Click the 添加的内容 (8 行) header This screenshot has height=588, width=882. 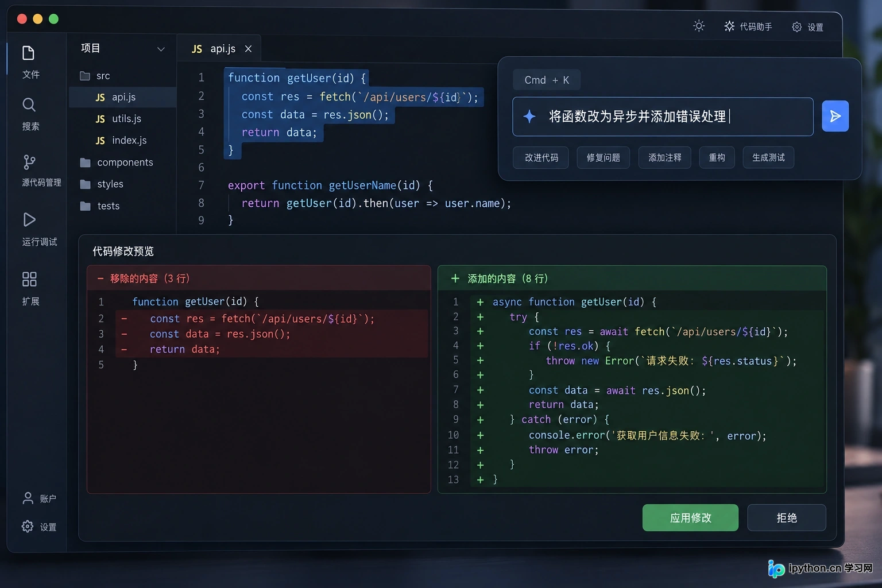(x=632, y=278)
